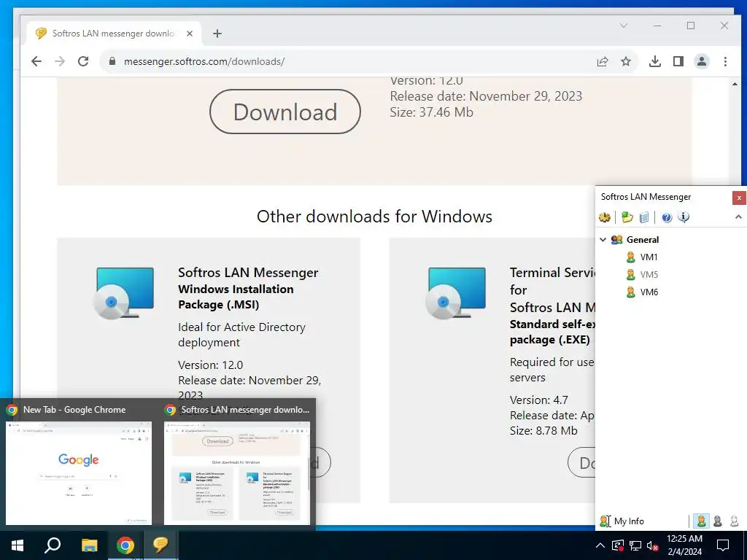Share this page icon in address bar

click(603, 61)
